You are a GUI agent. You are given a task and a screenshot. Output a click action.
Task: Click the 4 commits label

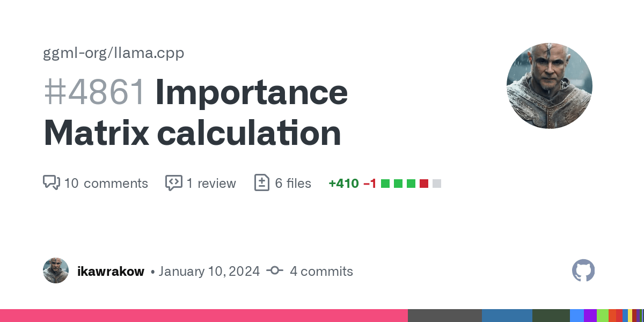[321, 271]
